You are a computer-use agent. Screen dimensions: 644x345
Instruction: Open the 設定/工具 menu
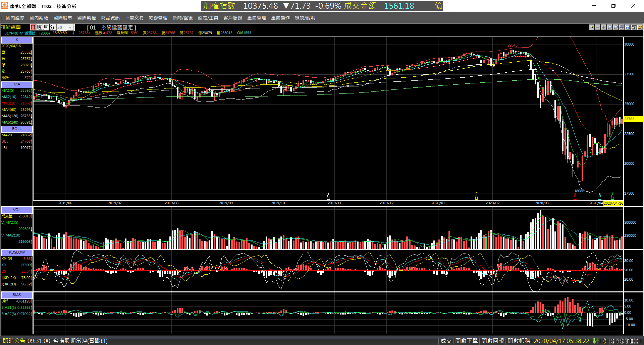(x=208, y=18)
